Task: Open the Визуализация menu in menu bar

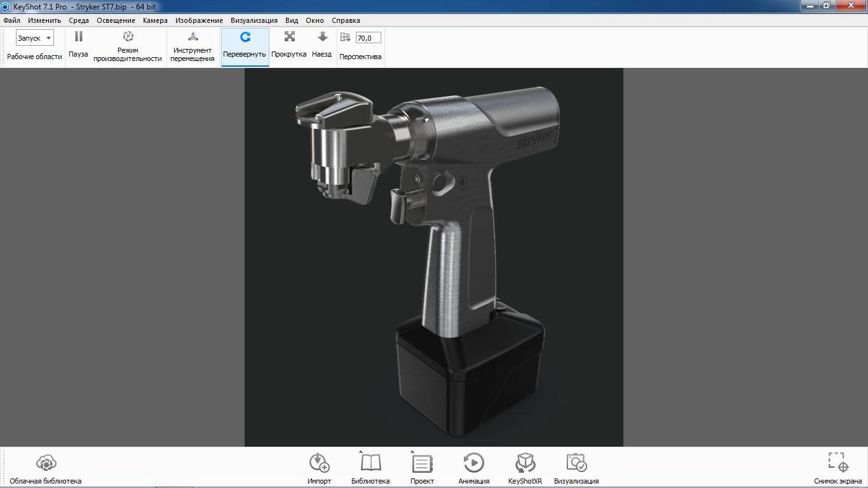Action: [x=254, y=20]
